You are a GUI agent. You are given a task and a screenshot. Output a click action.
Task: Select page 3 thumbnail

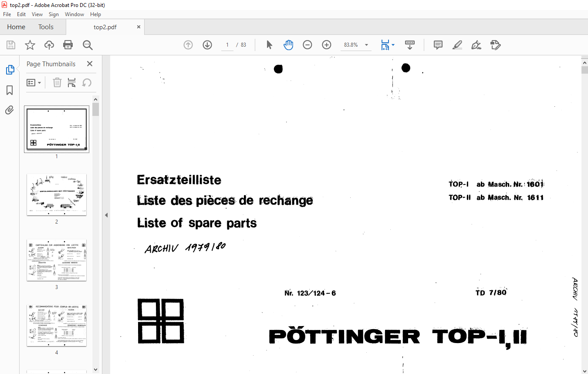point(57,260)
